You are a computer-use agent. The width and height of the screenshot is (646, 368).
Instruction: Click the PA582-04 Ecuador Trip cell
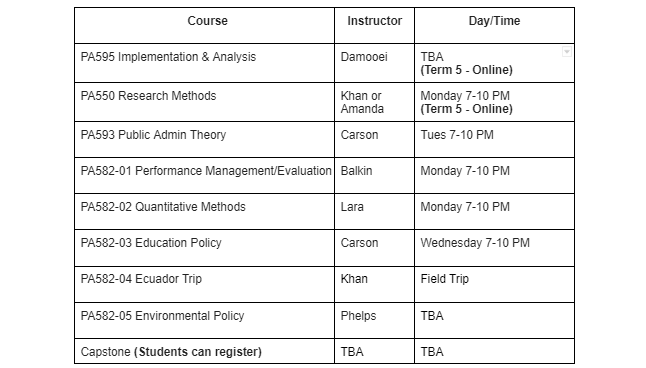click(x=204, y=285)
